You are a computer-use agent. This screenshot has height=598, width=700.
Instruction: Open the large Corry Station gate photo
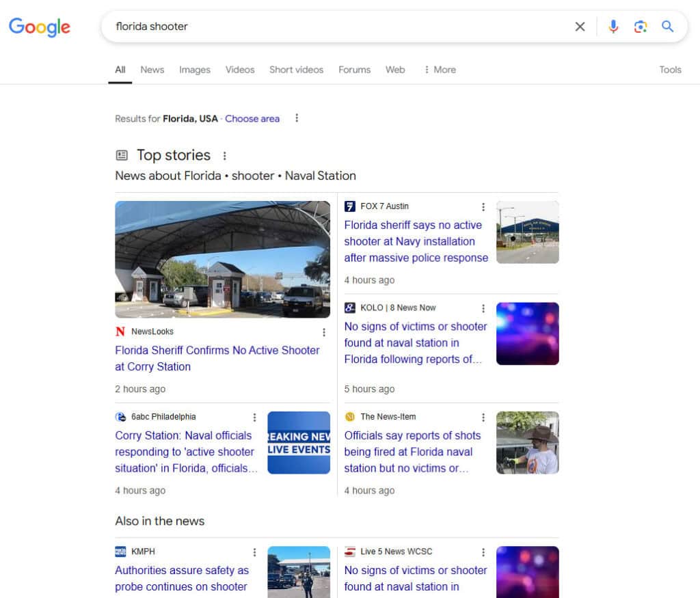click(222, 259)
